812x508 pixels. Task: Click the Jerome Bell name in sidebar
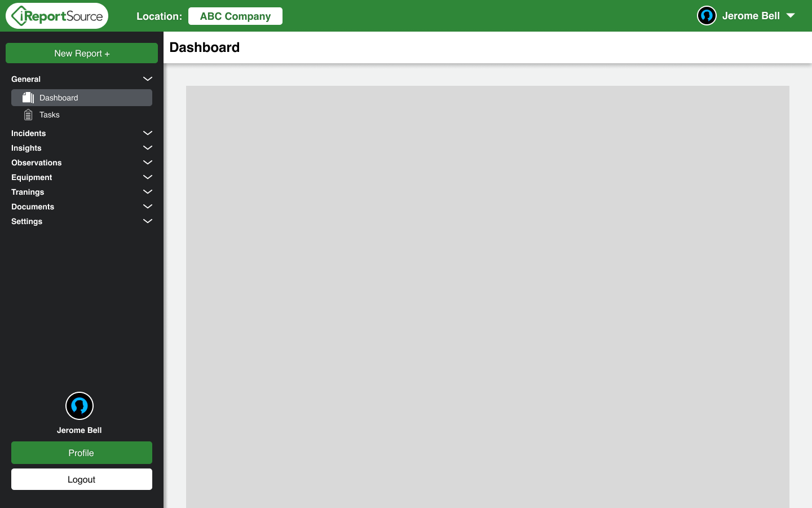point(80,430)
